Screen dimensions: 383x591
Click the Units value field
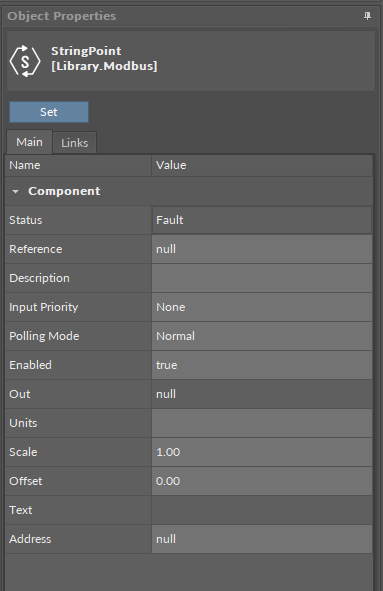pos(262,423)
